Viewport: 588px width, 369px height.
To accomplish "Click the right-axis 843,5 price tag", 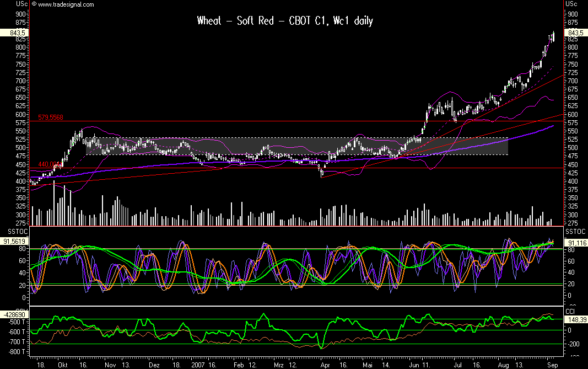I will 575,33.
